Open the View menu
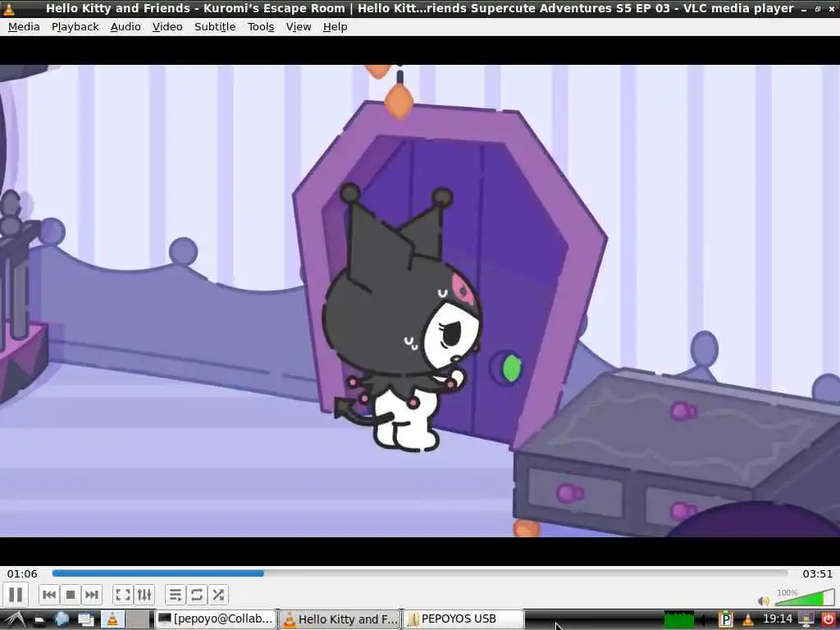This screenshot has width=840, height=630. [299, 27]
